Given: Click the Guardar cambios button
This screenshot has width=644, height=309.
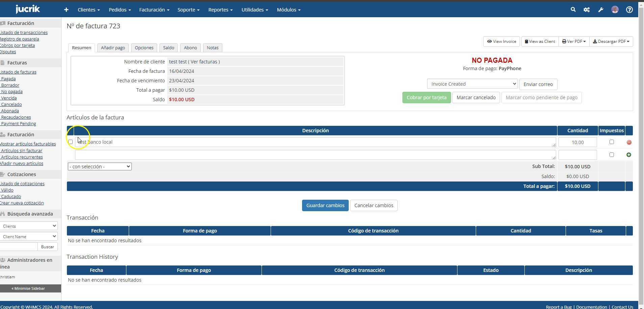Looking at the screenshot, I should click(x=325, y=205).
